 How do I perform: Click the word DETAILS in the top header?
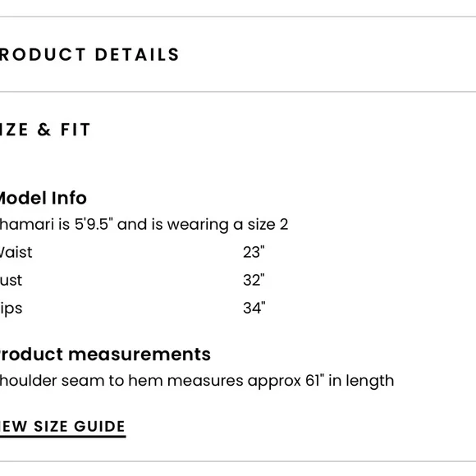137,55
